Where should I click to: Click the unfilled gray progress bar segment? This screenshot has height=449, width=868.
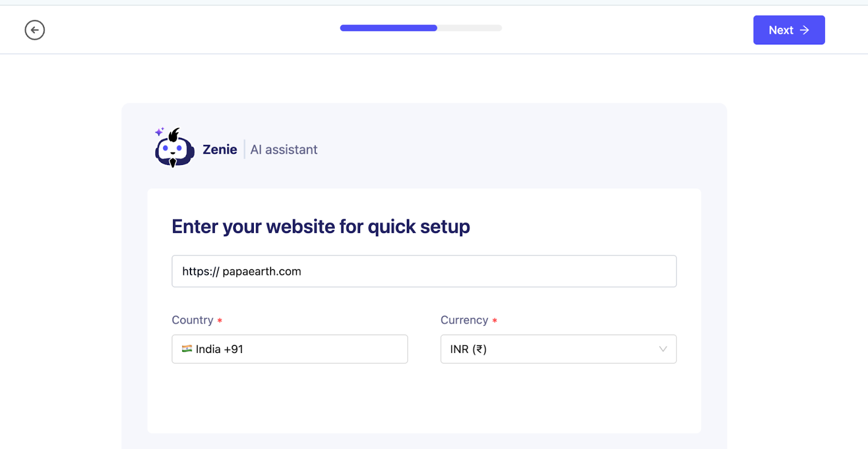(x=469, y=28)
